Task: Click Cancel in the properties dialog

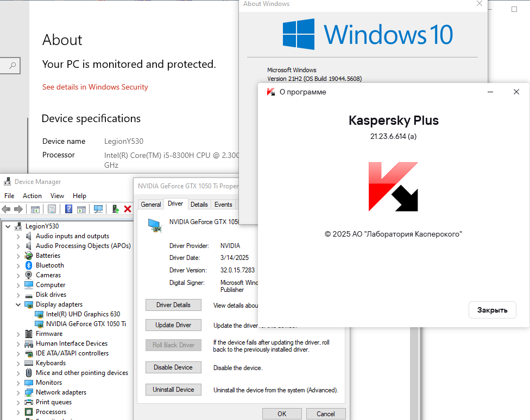Action: pos(326,414)
